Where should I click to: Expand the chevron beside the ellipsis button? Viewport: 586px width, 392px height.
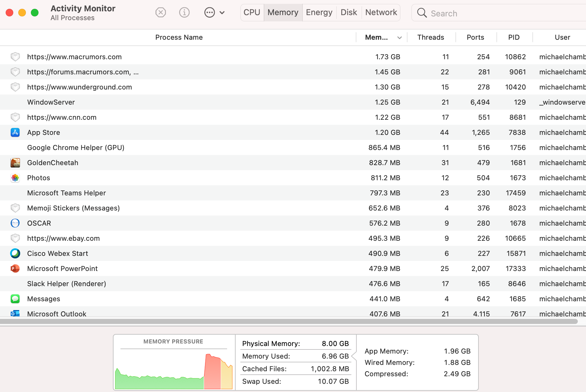[x=222, y=13]
